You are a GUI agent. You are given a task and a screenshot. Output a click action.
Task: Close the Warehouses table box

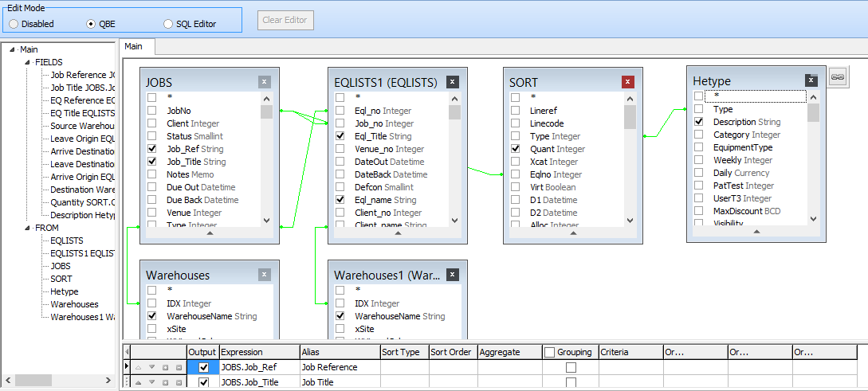(265, 275)
